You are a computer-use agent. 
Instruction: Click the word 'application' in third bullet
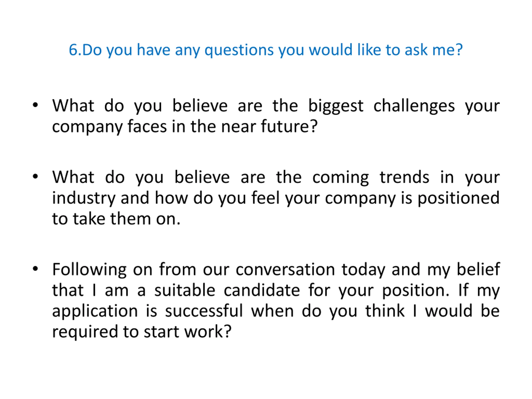tap(95, 311)
